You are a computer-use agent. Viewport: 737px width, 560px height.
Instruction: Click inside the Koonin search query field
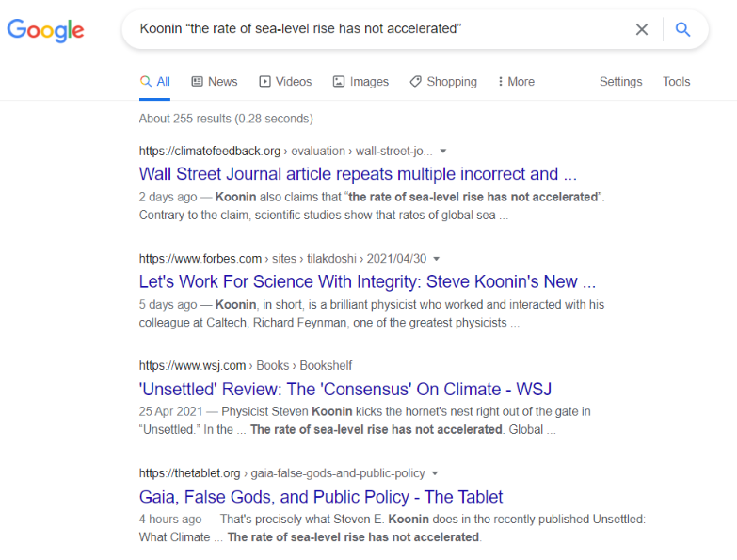(376, 29)
